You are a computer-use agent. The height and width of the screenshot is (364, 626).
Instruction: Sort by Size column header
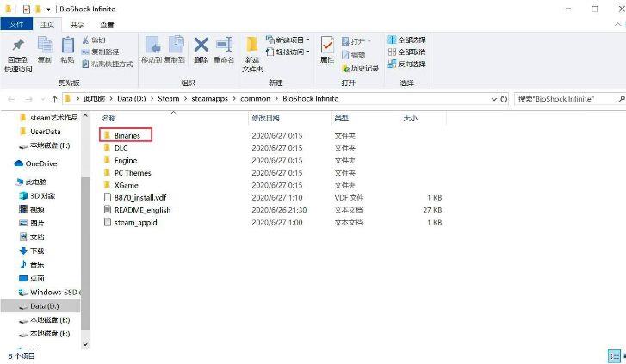tap(411, 118)
